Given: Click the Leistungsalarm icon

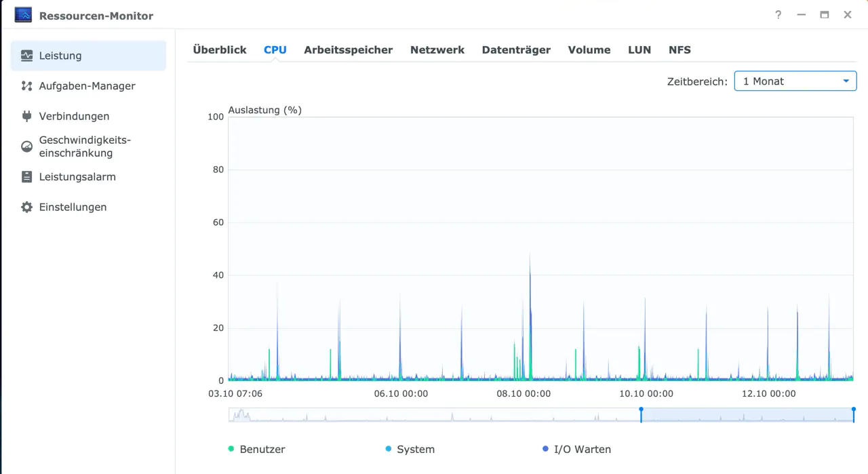Looking at the screenshot, I should coord(26,177).
